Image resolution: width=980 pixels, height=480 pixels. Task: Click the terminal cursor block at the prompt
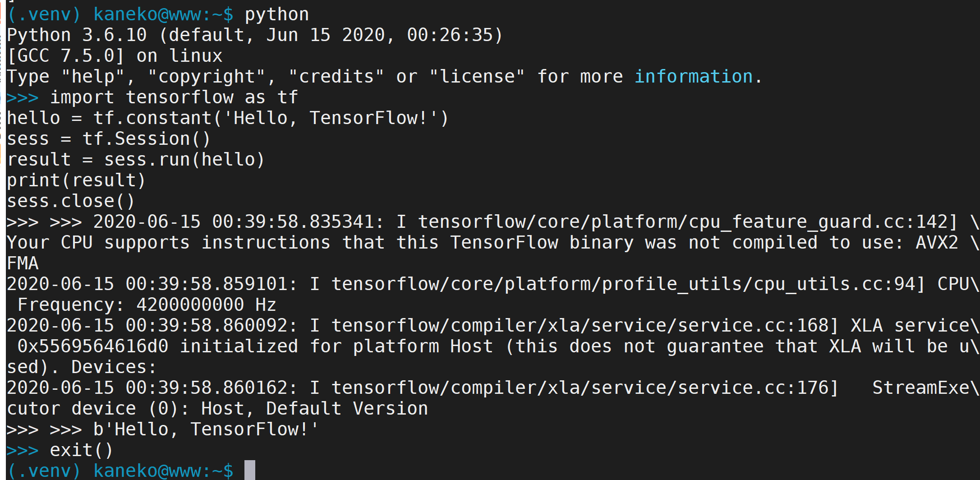[250, 470]
